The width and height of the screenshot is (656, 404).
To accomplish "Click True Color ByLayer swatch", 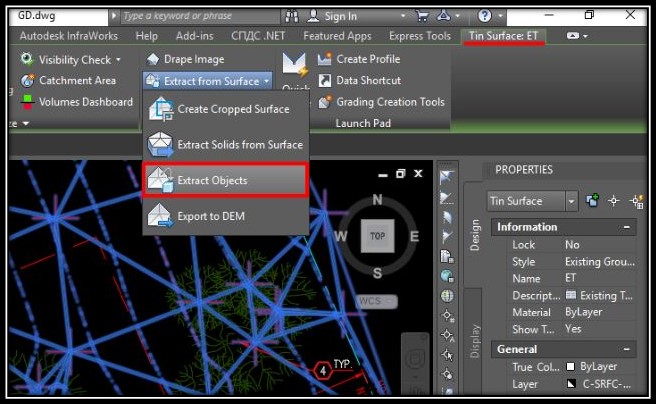I will click(x=570, y=367).
